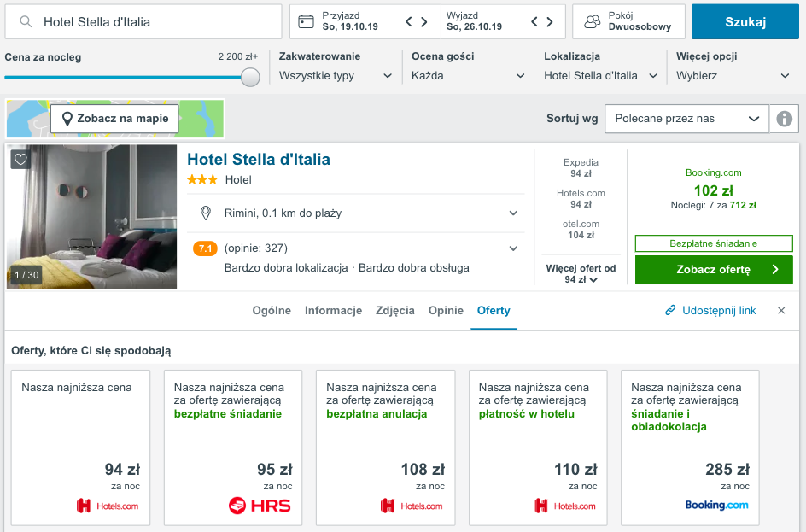806x532 pixels.
Task: Click the heart favorite icon on hotel photo
Action: point(21,160)
